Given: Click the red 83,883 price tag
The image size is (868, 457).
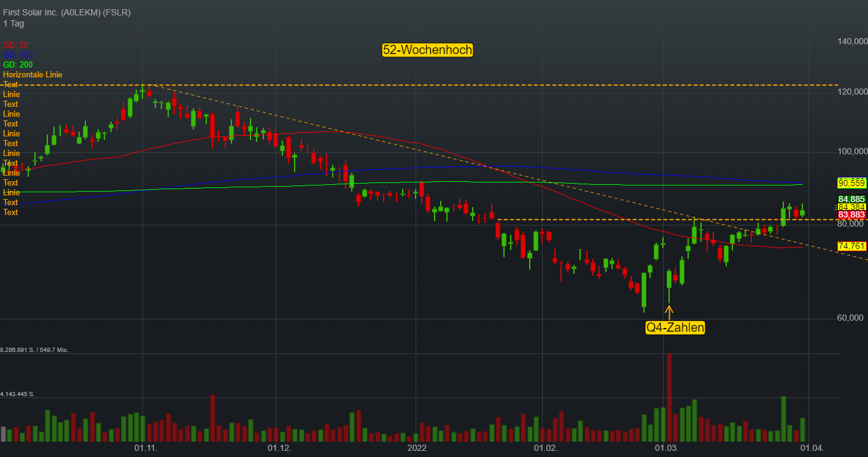Looking at the screenshot, I should (851, 215).
